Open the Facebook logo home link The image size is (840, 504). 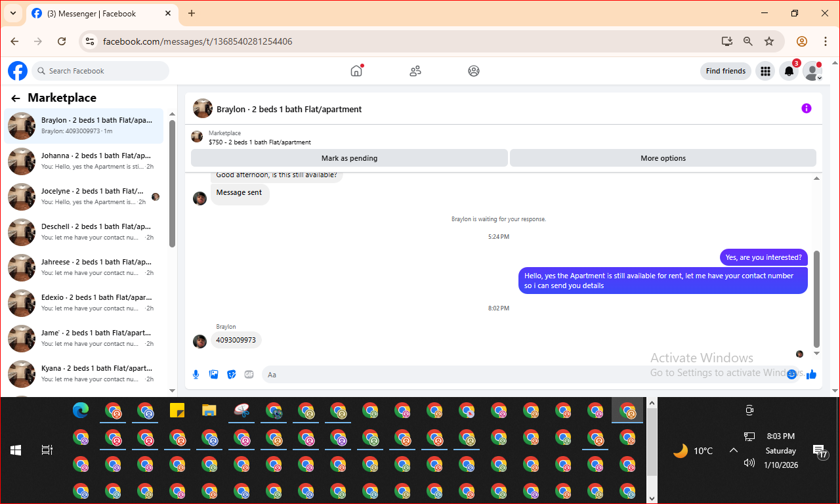click(18, 71)
